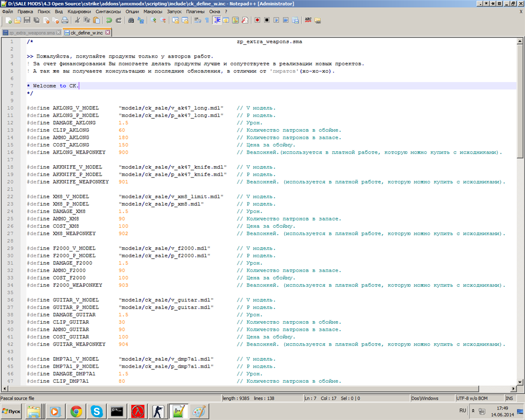Open Google Chrome from the taskbar
The image size is (525, 420).
click(x=76, y=411)
